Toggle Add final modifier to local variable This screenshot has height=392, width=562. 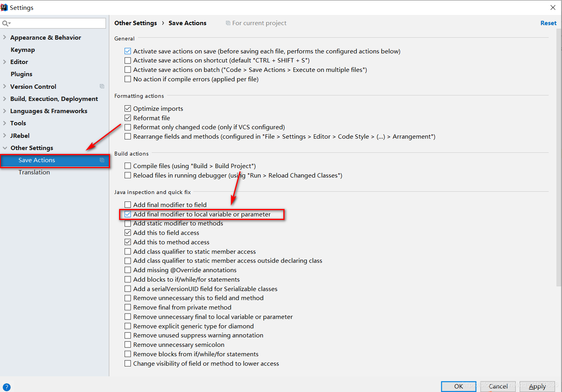pos(128,214)
